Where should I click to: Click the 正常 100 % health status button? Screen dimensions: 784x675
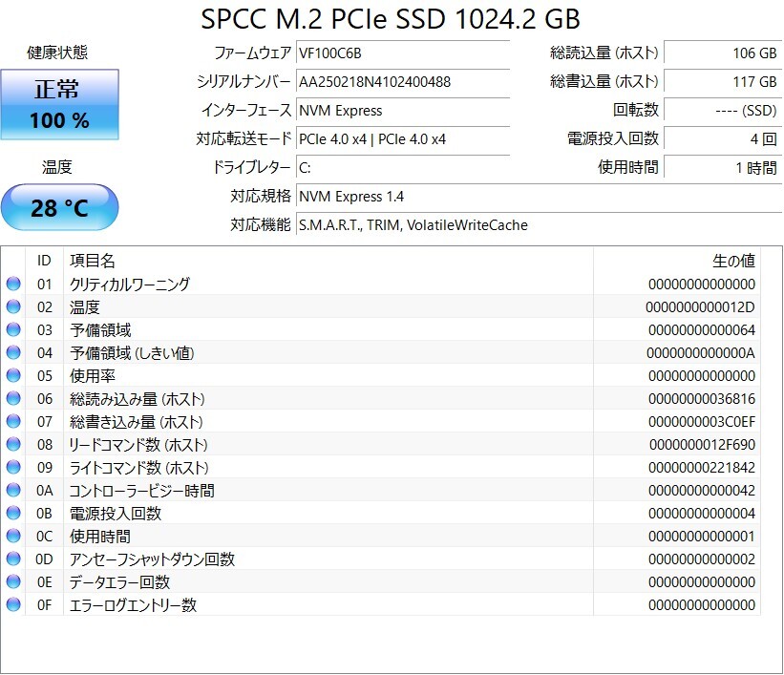tap(59, 104)
